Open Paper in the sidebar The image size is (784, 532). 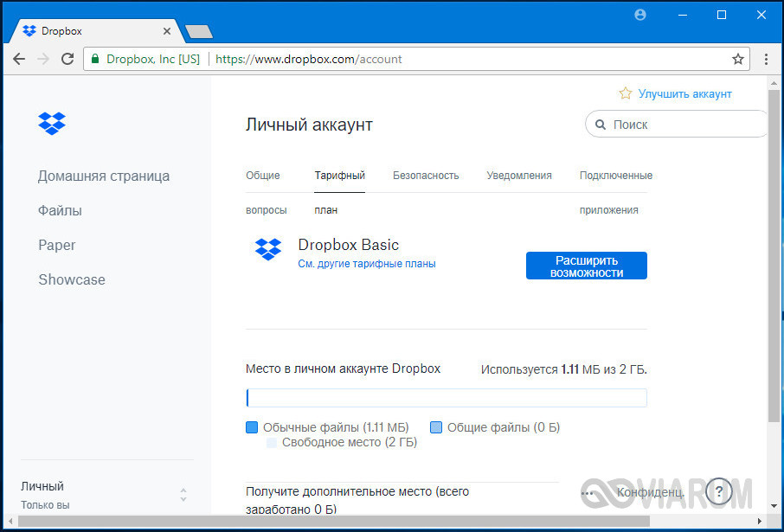[57, 245]
